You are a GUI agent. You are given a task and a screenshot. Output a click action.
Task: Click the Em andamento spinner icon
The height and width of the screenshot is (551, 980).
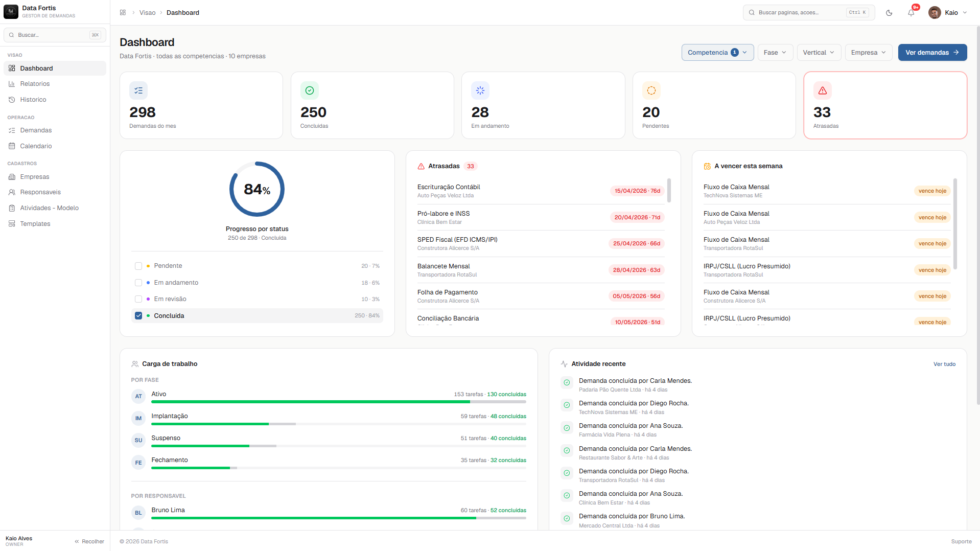click(480, 90)
